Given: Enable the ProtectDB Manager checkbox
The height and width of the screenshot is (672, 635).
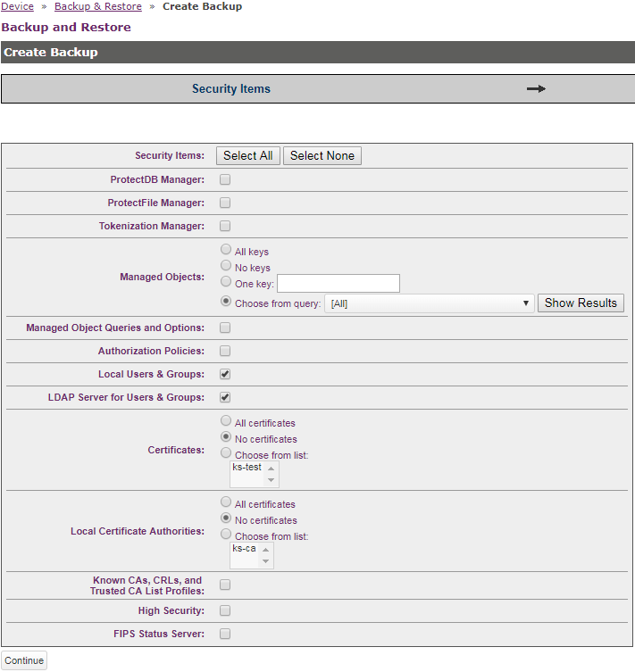Looking at the screenshot, I should click(225, 179).
